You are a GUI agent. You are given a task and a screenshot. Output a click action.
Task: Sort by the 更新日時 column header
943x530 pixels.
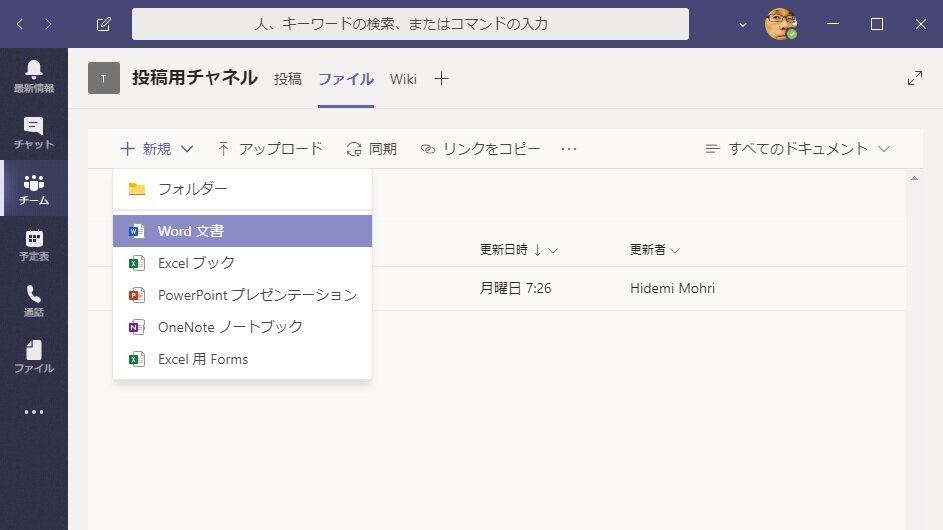(x=510, y=250)
